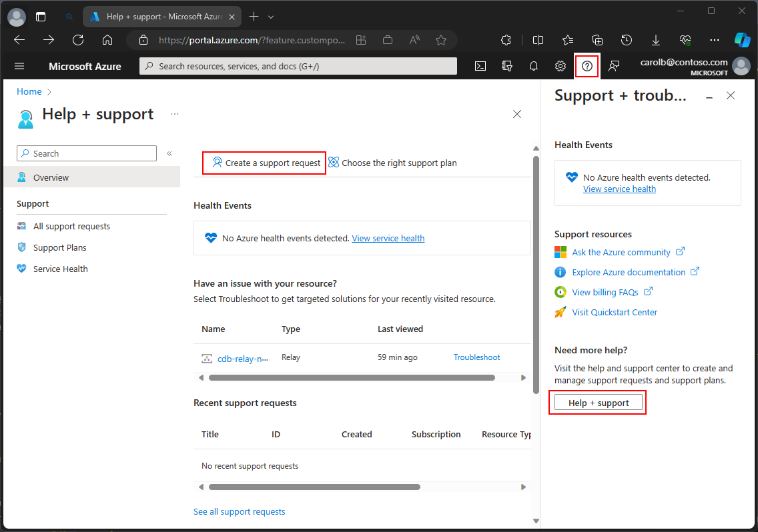The height and width of the screenshot is (532, 758).
Task: Open tab actions menu icon
Action: click(41, 17)
